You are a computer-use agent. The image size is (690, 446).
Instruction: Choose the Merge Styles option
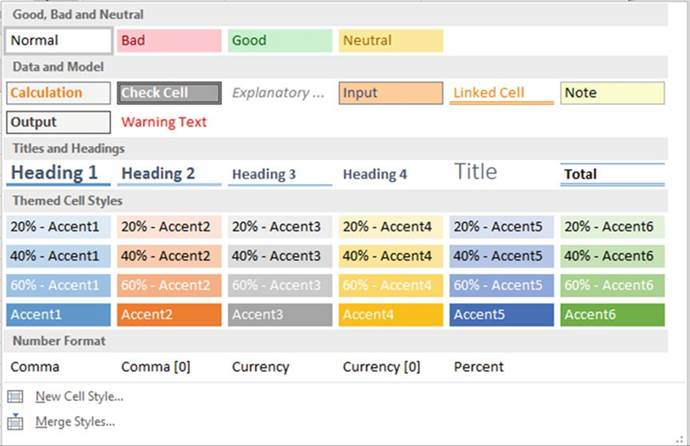click(75, 422)
